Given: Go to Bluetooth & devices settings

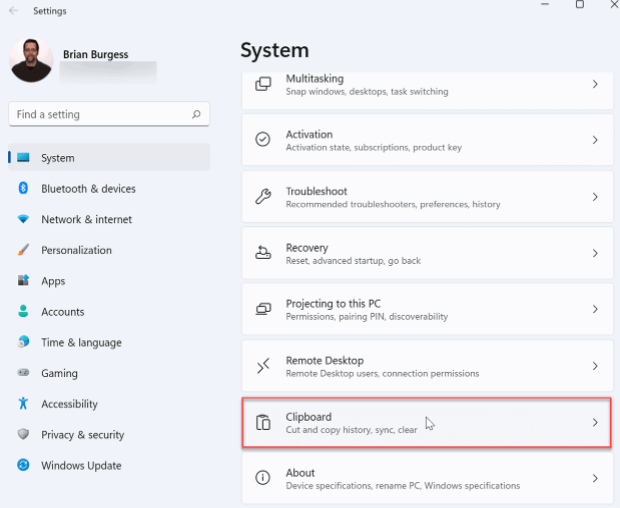Looking at the screenshot, I should (109, 188).
